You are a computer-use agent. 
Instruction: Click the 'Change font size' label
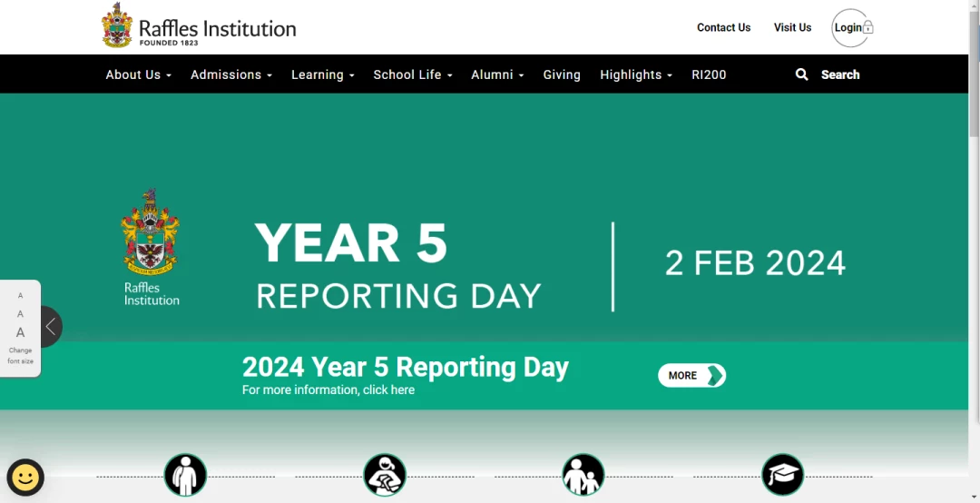click(x=20, y=356)
